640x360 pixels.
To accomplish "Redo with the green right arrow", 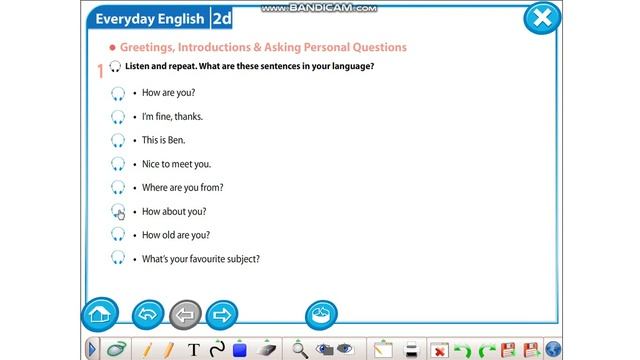I will (x=487, y=350).
